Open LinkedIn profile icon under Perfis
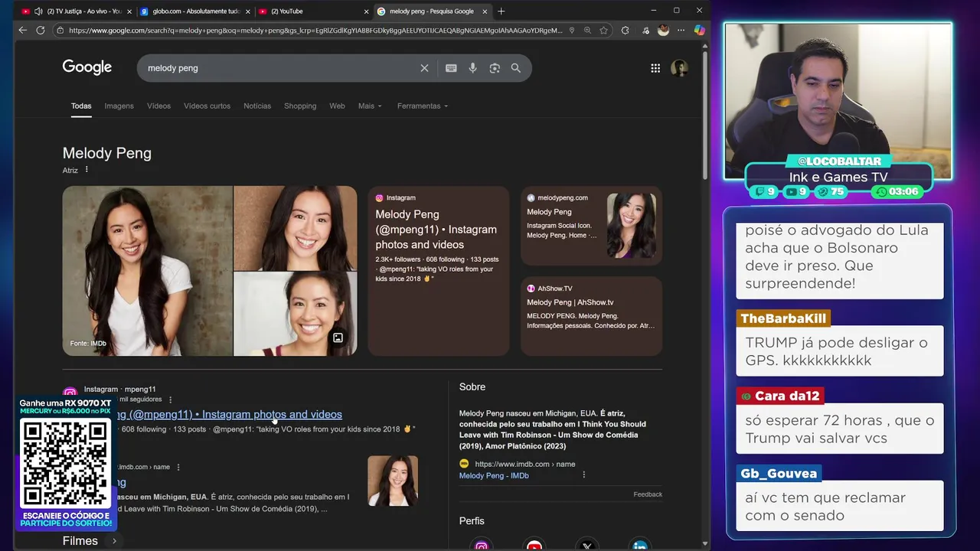980x551 pixels. point(640,545)
